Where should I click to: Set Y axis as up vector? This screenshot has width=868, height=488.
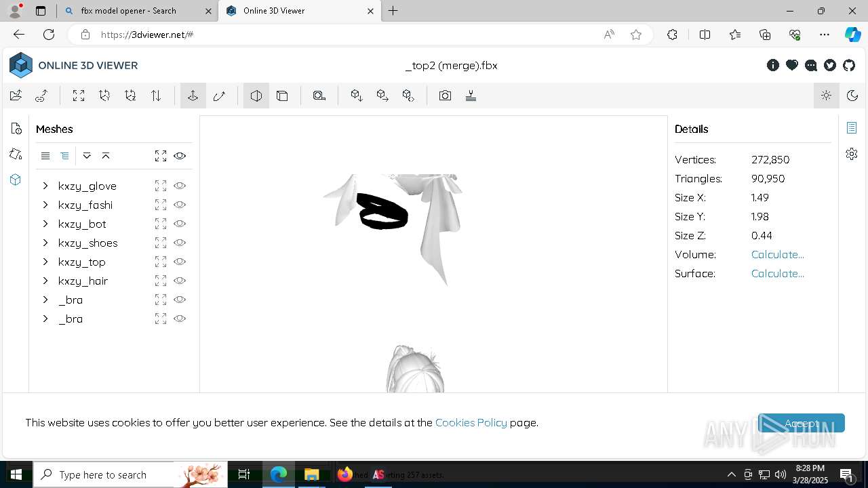(104, 96)
